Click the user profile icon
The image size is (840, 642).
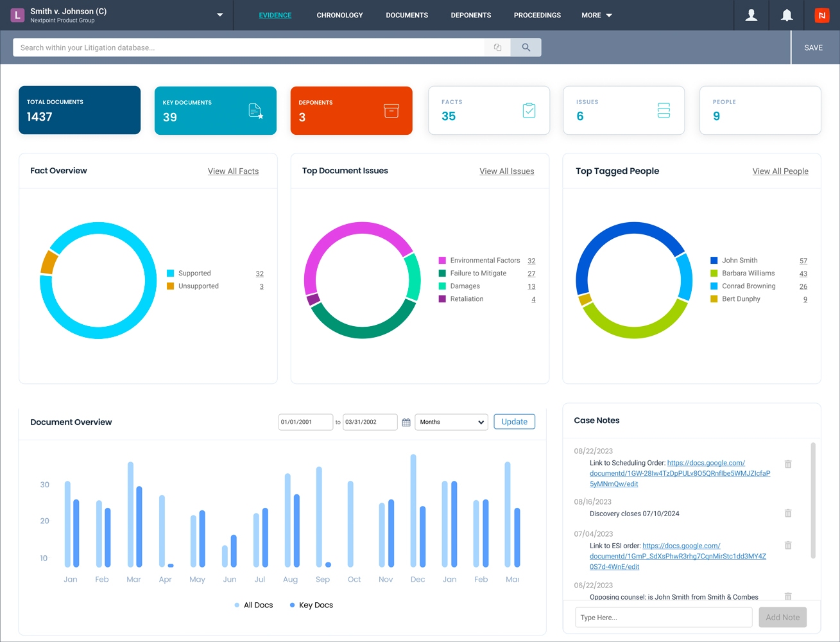click(x=751, y=15)
